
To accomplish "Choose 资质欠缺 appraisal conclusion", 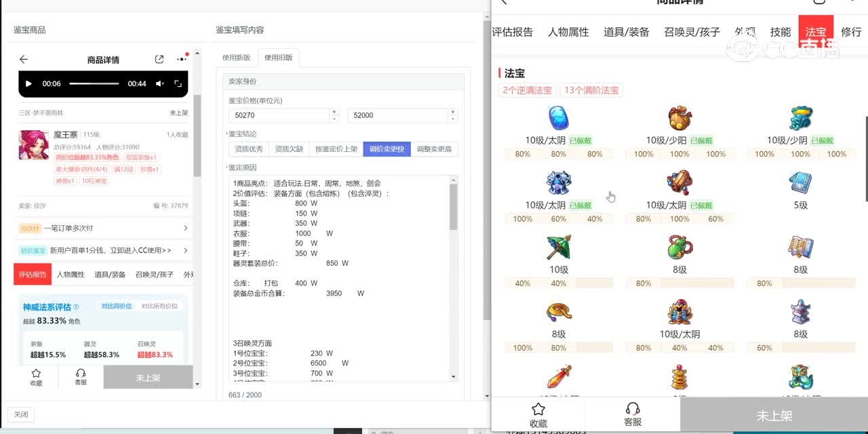I will point(288,149).
